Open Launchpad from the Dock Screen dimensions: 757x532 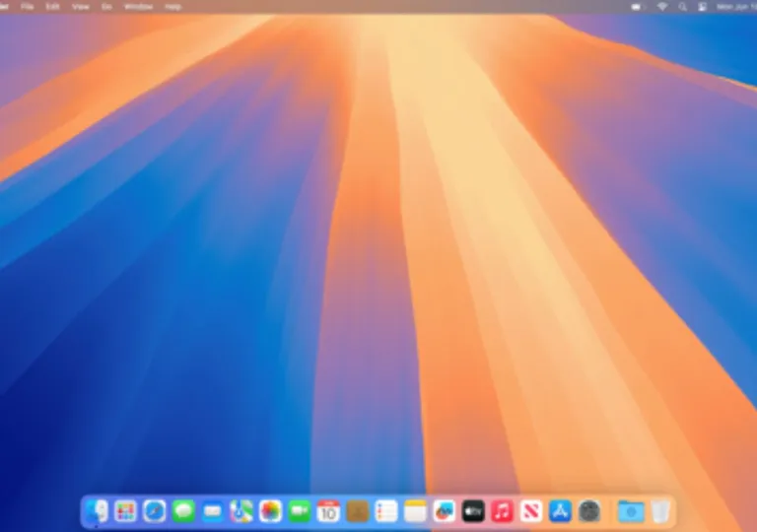click(125, 510)
